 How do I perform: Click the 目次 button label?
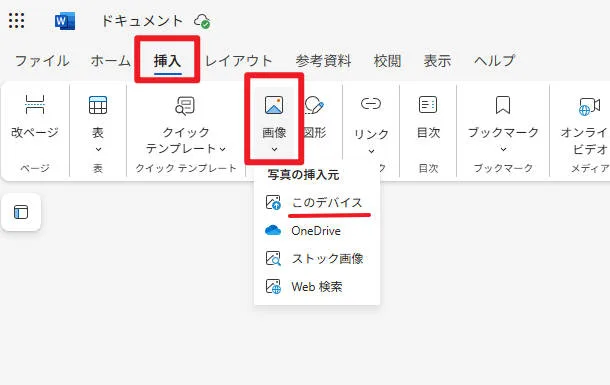tap(428, 133)
